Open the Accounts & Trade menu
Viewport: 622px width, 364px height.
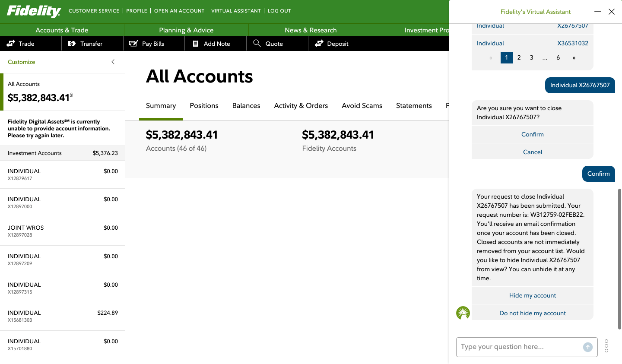point(62,30)
